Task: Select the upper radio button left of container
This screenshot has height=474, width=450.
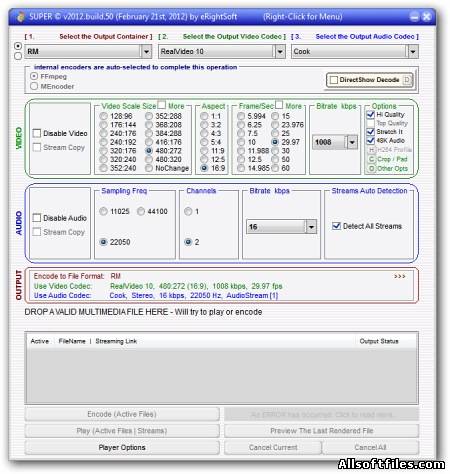Action: pos(18,46)
